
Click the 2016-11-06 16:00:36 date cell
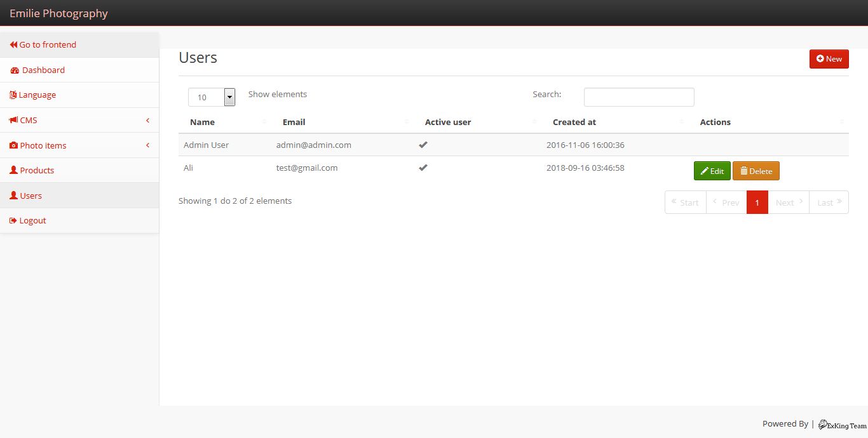click(x=585, y=145)
